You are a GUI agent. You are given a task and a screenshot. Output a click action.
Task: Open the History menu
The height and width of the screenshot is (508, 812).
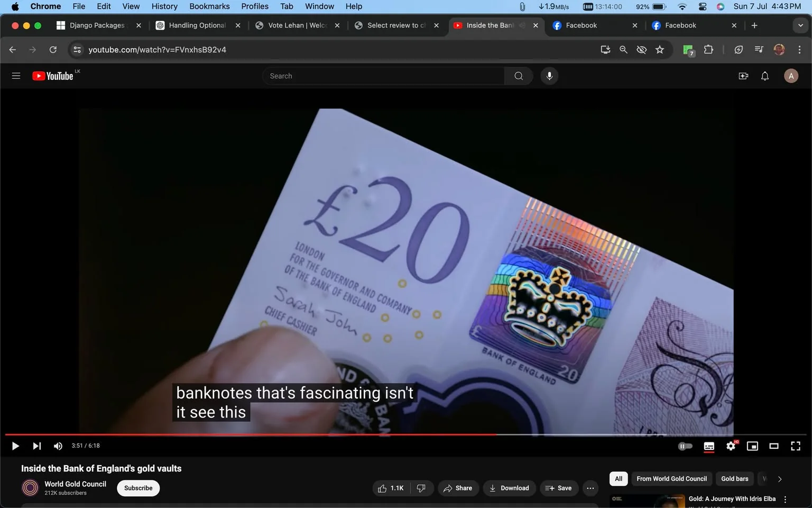click(x=164, y=6)
